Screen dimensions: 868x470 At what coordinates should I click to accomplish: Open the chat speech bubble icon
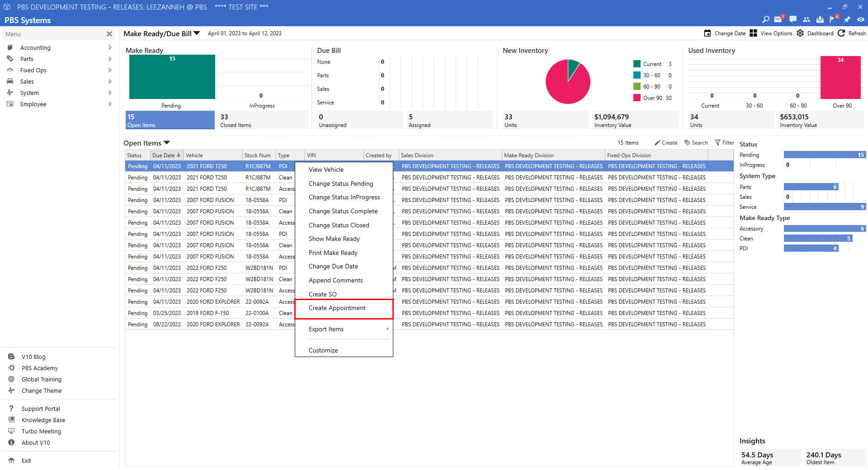pos(793,19)
